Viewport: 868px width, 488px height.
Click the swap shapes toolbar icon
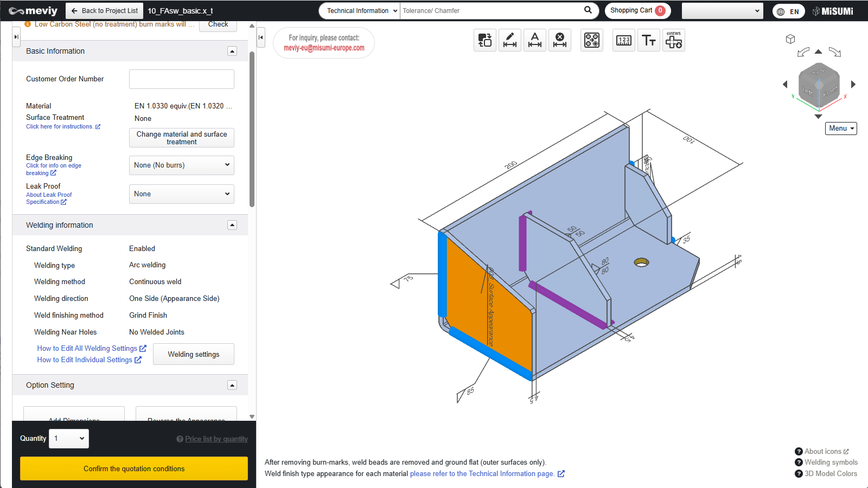485,40
